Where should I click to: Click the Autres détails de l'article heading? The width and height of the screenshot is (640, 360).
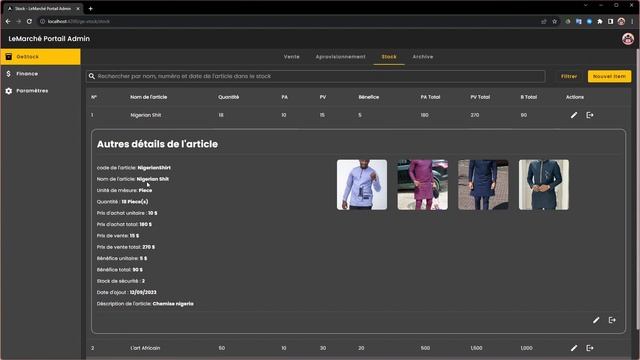pos(157,144)
